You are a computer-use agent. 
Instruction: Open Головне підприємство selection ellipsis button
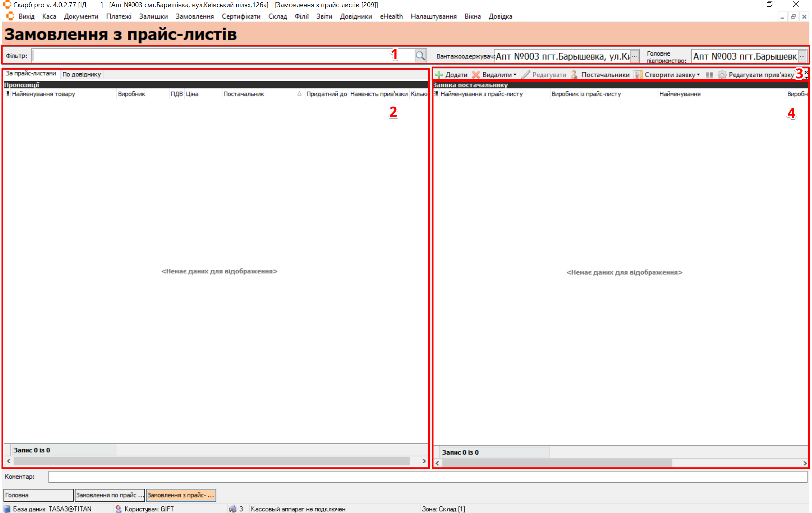(802, 56)
